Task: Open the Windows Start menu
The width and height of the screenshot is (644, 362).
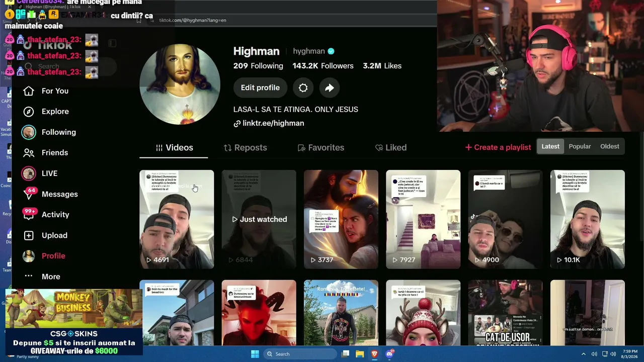Action: 255,354
